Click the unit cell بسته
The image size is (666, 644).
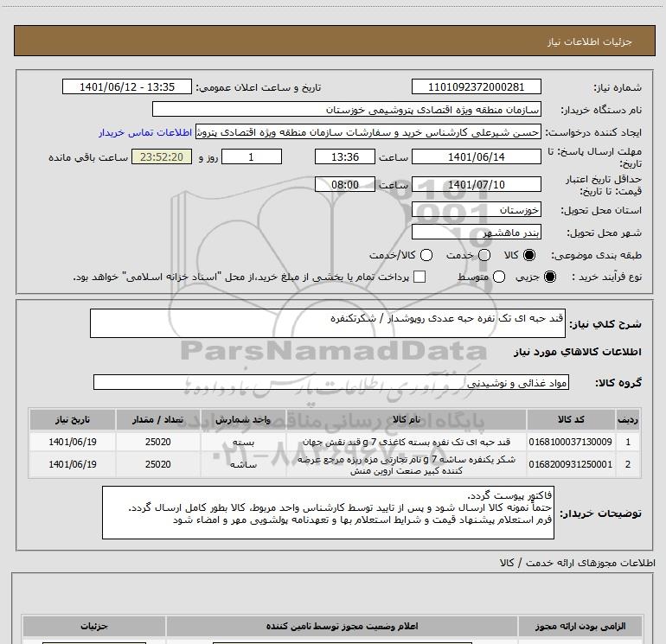click(243, 442)
